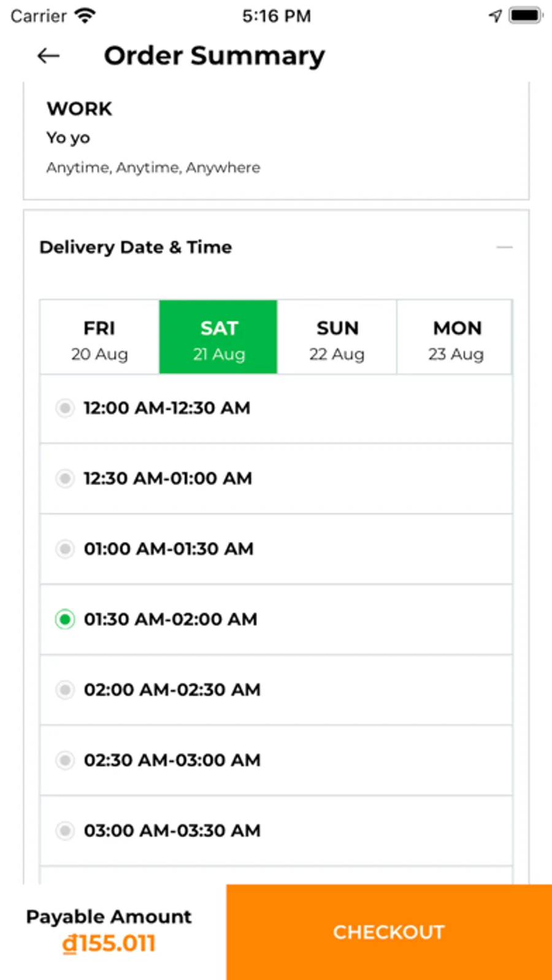Tap the Delivery Date & Time heading

(x=136, y=247)
